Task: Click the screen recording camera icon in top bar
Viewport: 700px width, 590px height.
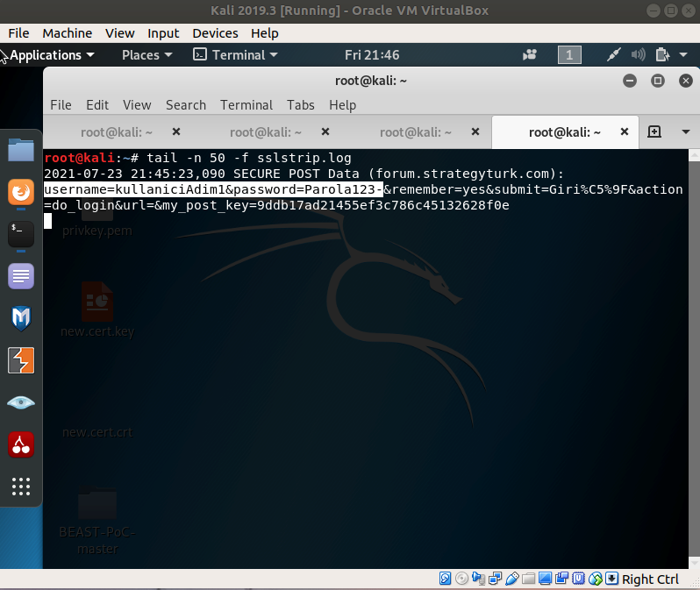Action: [x=530, y=55]
